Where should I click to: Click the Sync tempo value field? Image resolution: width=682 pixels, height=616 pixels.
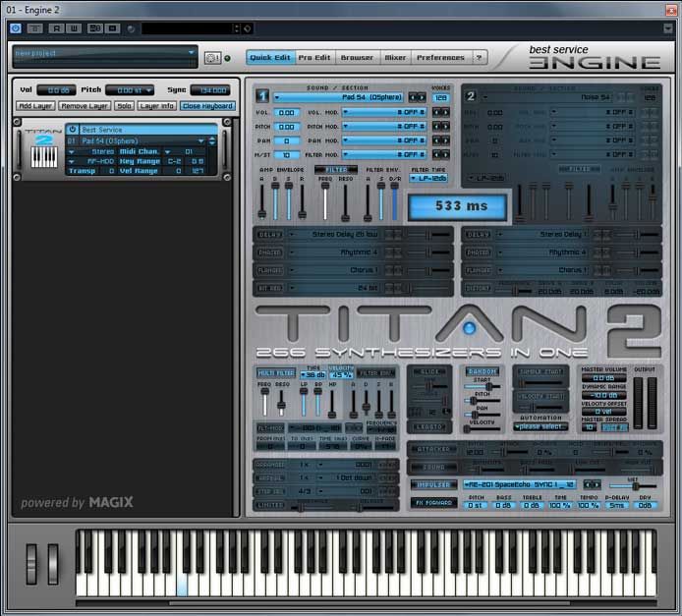(x=210, y=90)
